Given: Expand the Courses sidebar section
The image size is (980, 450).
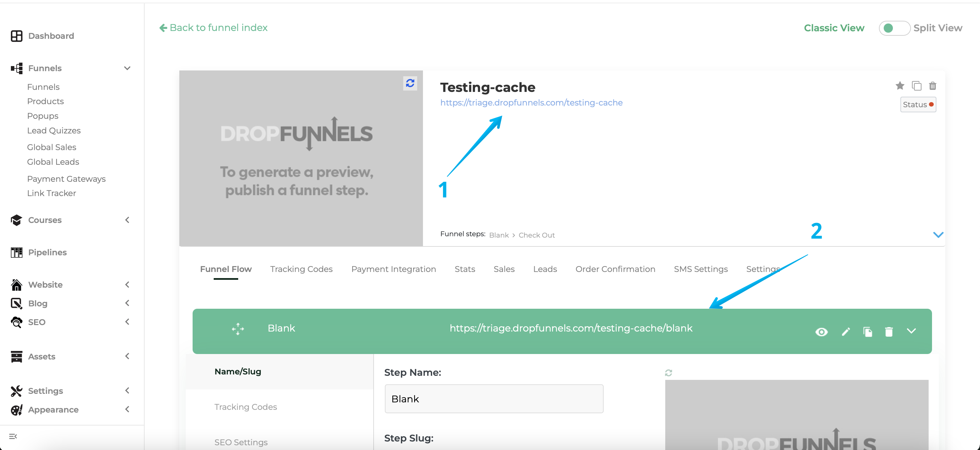Looking at the screenshot, I should [x=127, y=220].
